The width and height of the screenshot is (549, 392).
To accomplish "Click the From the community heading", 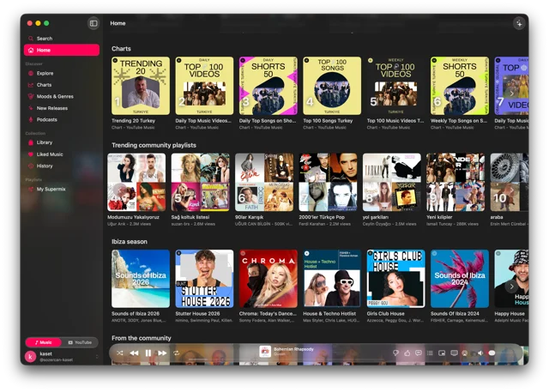I will (x=142, y=338).
